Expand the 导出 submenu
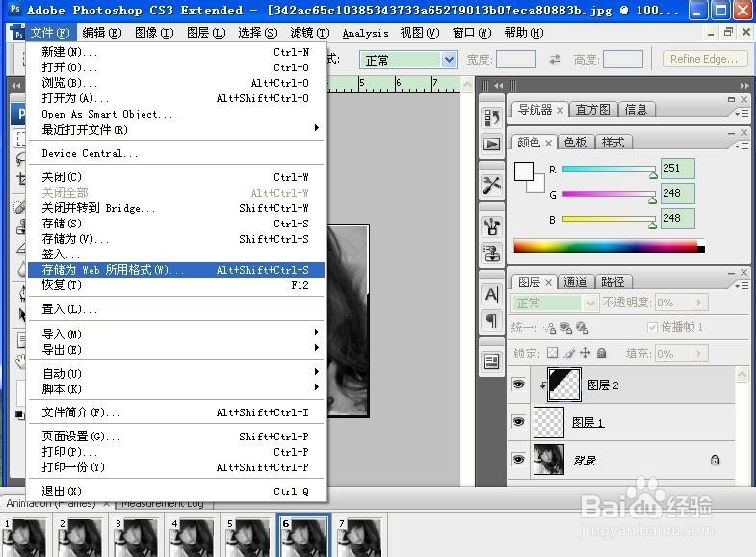This screenshot has height=557, width=756. (x=176, y=349)
